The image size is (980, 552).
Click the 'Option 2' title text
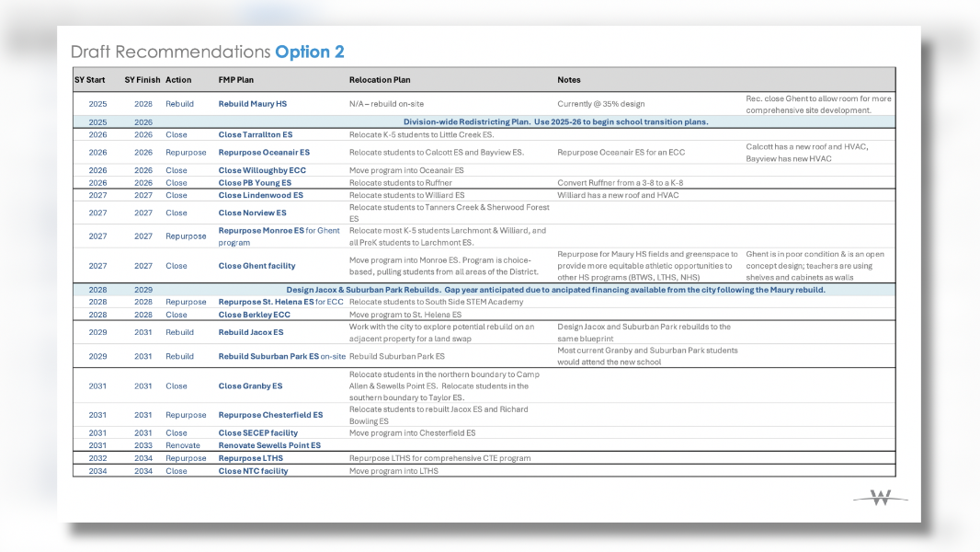pyautogui.click(x=310, y=52)
